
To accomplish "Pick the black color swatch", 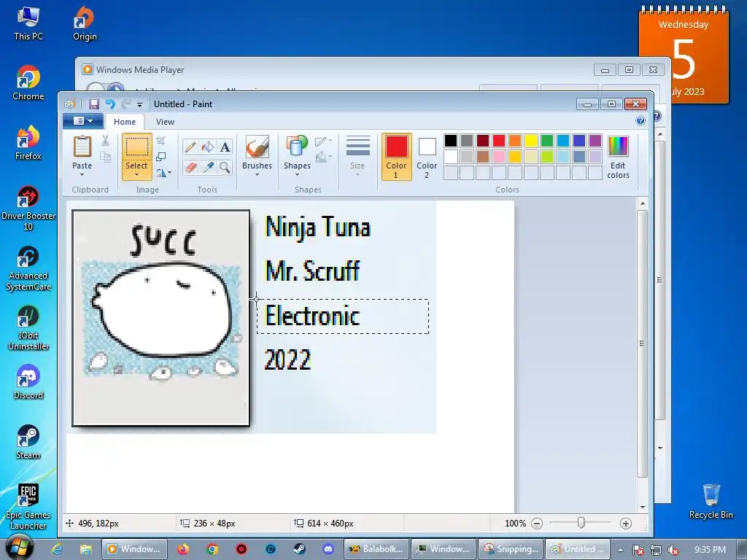I will (451, 141).
